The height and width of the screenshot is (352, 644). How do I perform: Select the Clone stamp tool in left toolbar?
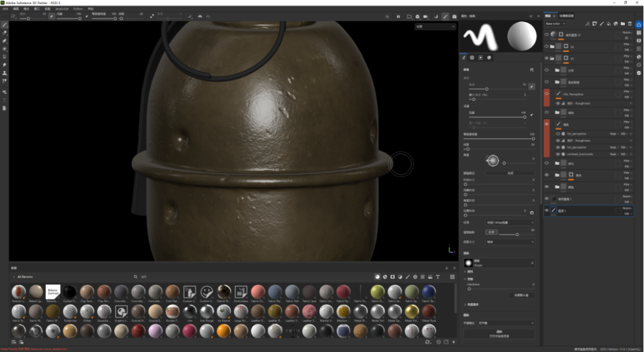tap(5, 73)
